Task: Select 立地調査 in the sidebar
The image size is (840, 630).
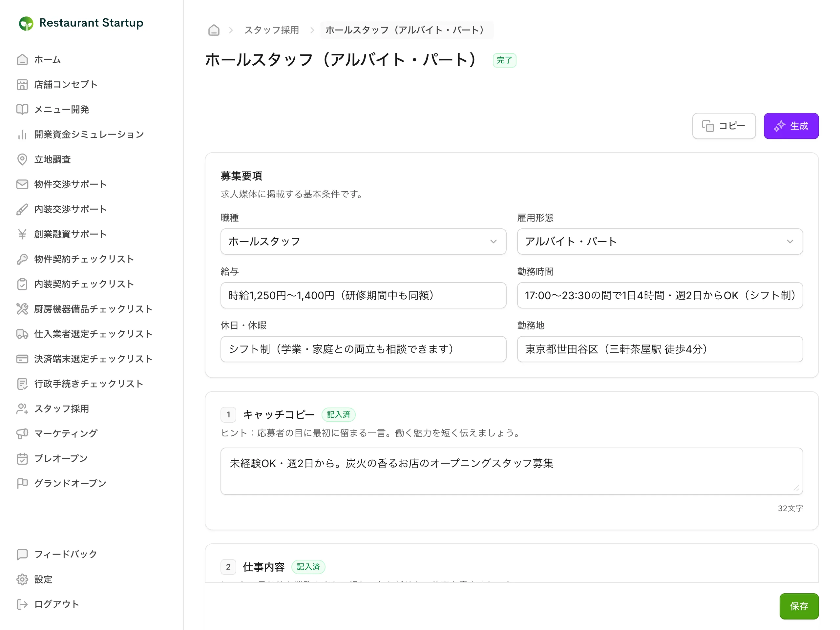Action: tap(52, 159)
